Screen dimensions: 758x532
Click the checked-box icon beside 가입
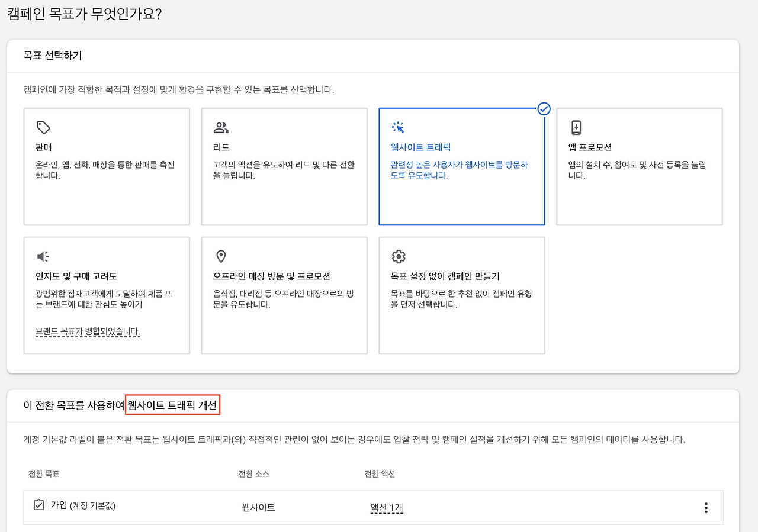[38, 504]
